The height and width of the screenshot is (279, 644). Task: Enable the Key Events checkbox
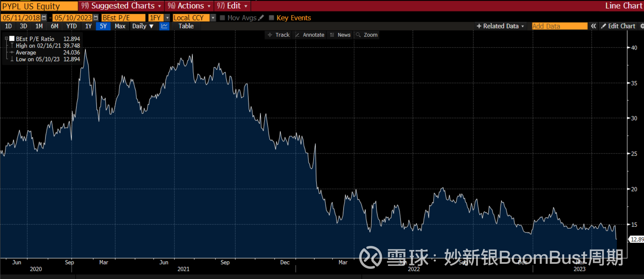(x=271, y=18)
